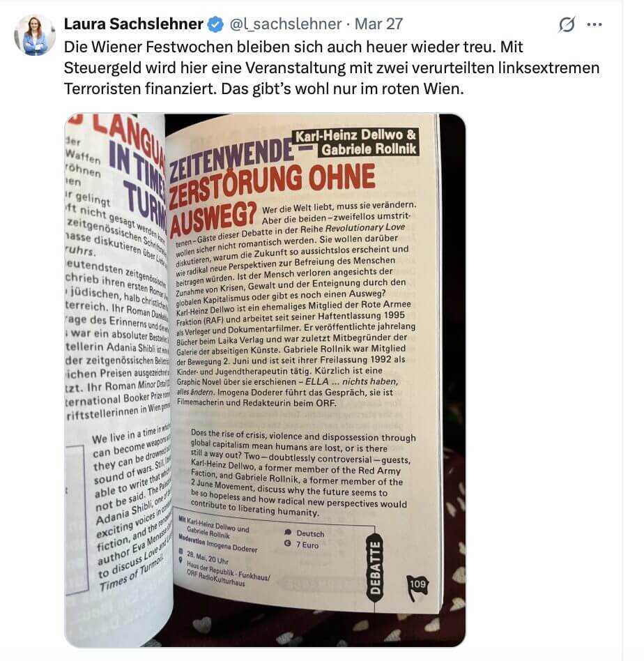Open the three-dot more options menu
Image resolution: width=644 pixels, height=661 pixels.
pos(595,24)
